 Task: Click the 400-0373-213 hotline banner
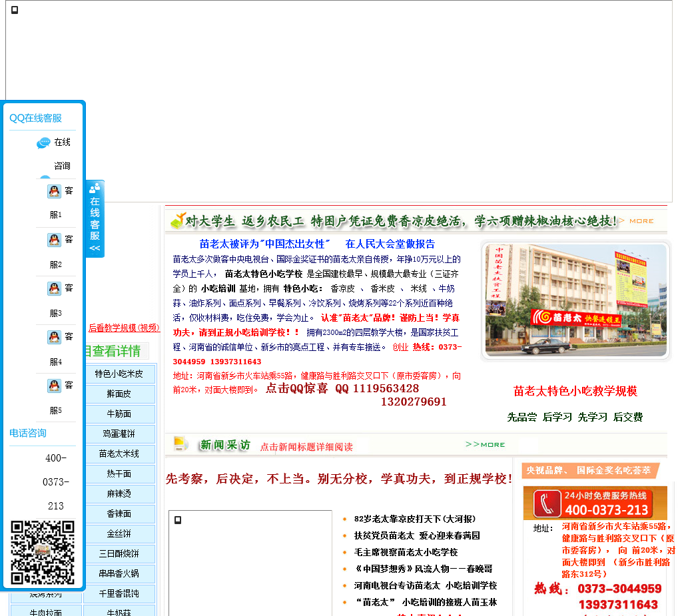coord(595,503)
